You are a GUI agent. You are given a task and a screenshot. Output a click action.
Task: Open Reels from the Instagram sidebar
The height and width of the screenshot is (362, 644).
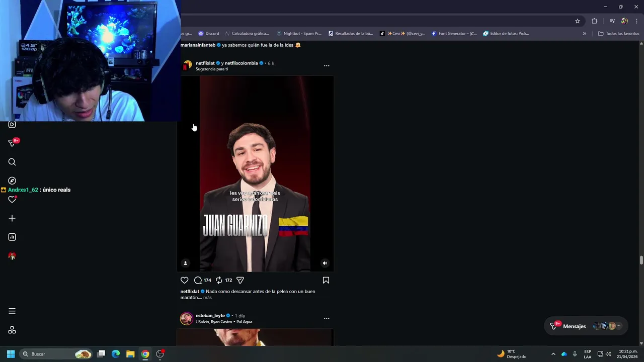[x=12, y=125]
